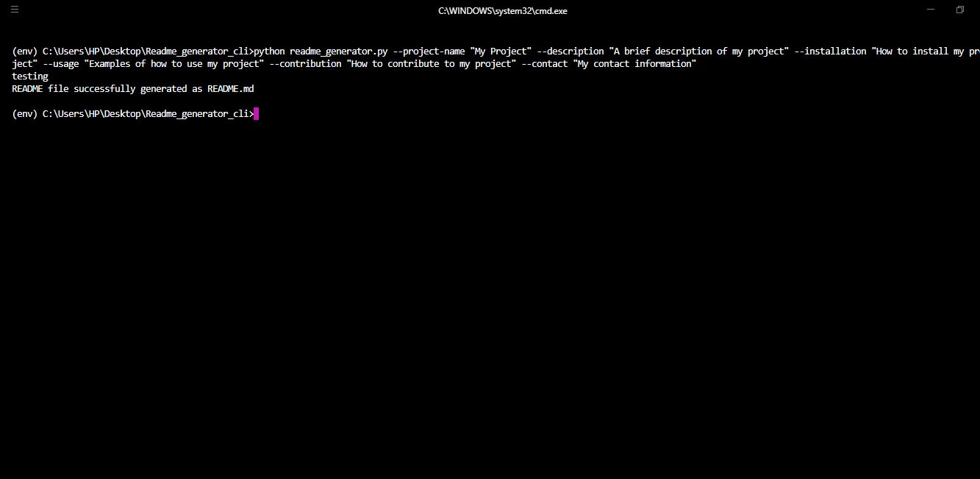Image resolution: width=980 pixels, height=479 pixels.
Task: Click the (env) prefix on the empty prompt
Action: [x=24, y=114]
